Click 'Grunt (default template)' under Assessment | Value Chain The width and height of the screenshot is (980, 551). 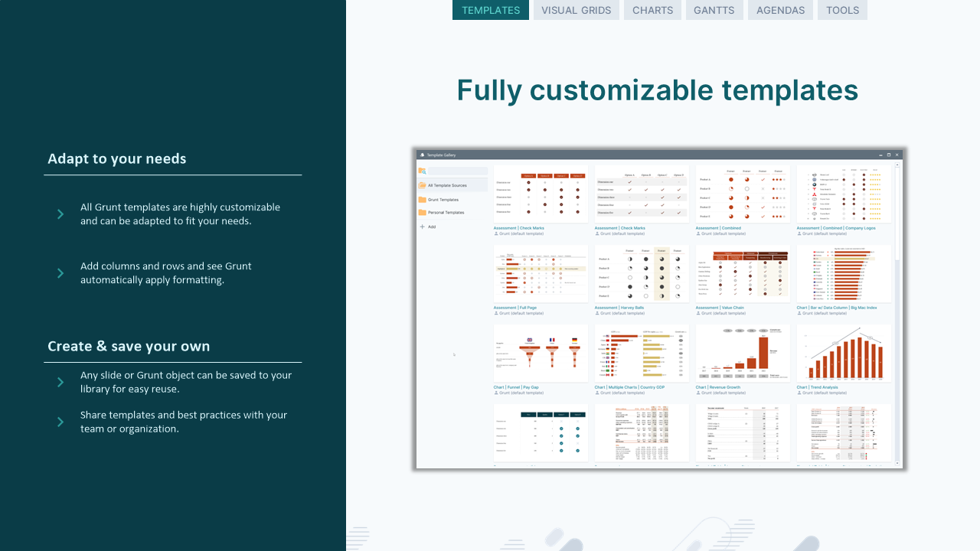click(724, 313)
